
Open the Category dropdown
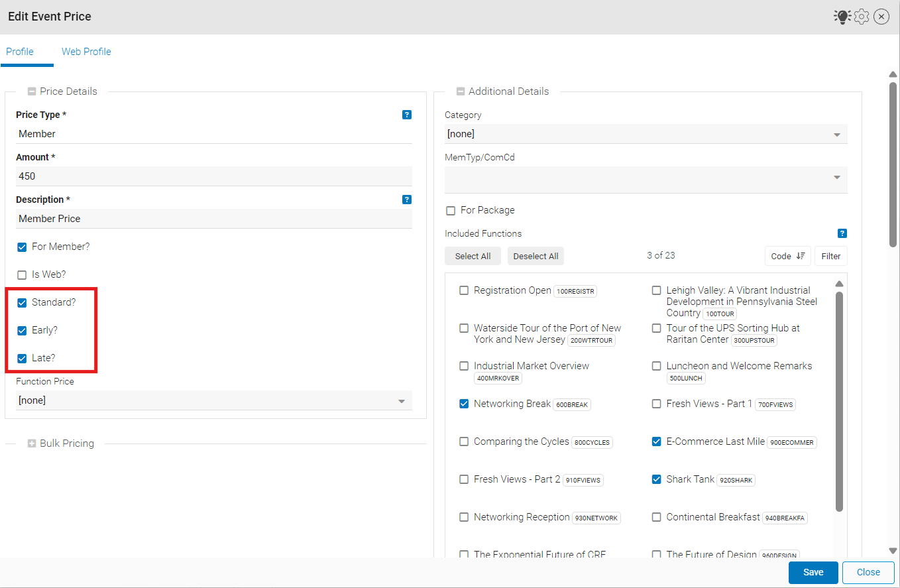point(646,134)
